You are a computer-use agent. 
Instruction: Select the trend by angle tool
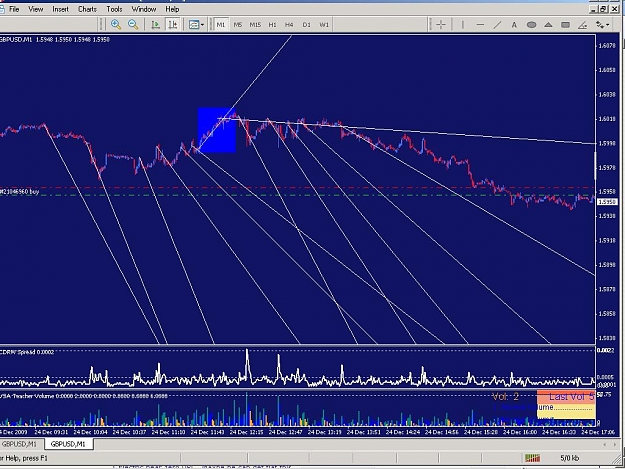click(x=582, y=25)
